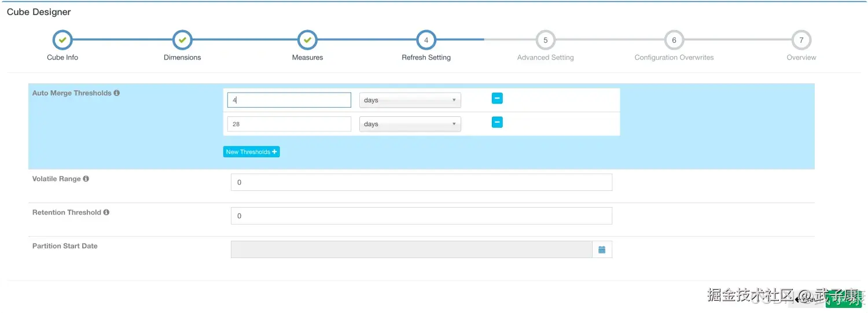868x313 pixels.
Task: Click the Refresh Setting step label
Action: click(x=426, y=57)
